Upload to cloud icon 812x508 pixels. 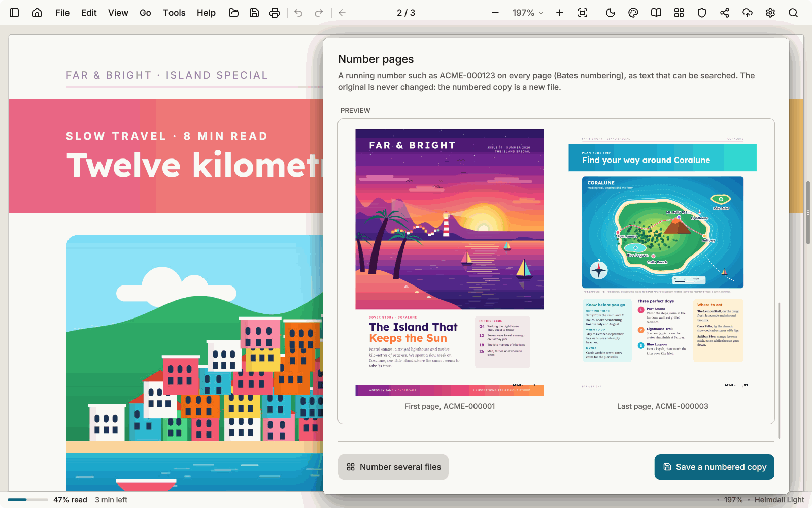pos(748,13)
